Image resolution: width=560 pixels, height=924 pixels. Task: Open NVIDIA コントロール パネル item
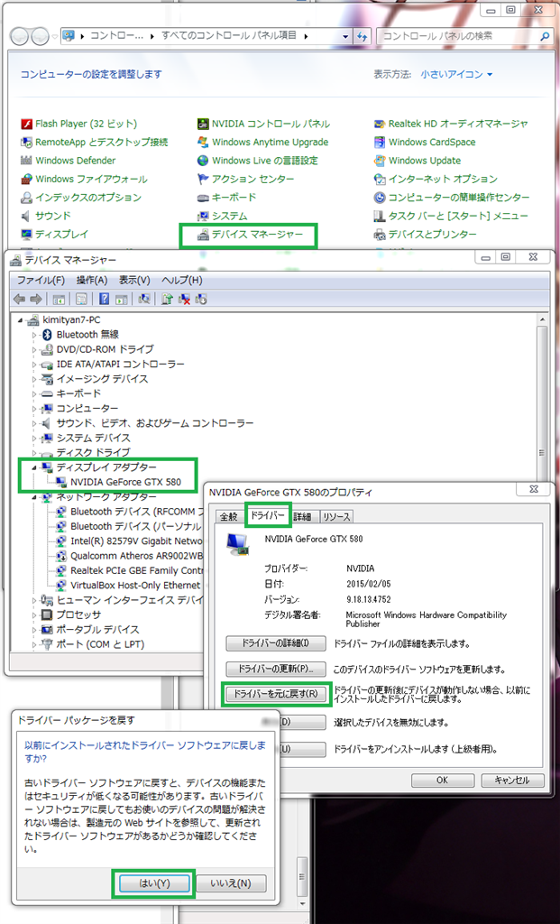[x=263, y=124]
